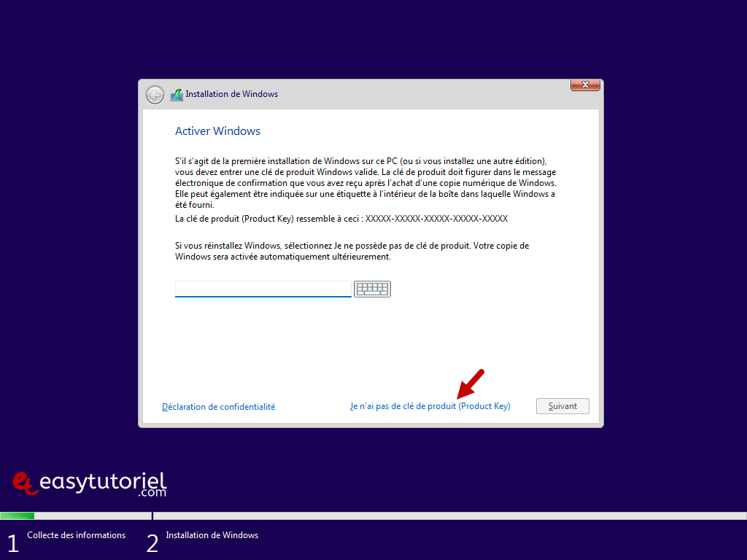The image size is (747, 560).
Task: Focus the product key input field
Action: pyautogui.click(x=263, y=289)
